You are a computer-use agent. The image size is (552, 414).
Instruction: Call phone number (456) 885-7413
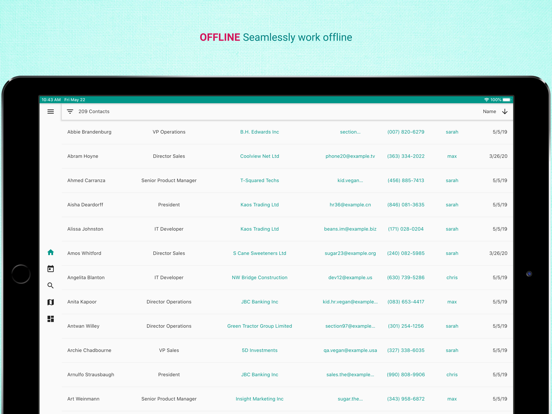click(x=406, y=181)
